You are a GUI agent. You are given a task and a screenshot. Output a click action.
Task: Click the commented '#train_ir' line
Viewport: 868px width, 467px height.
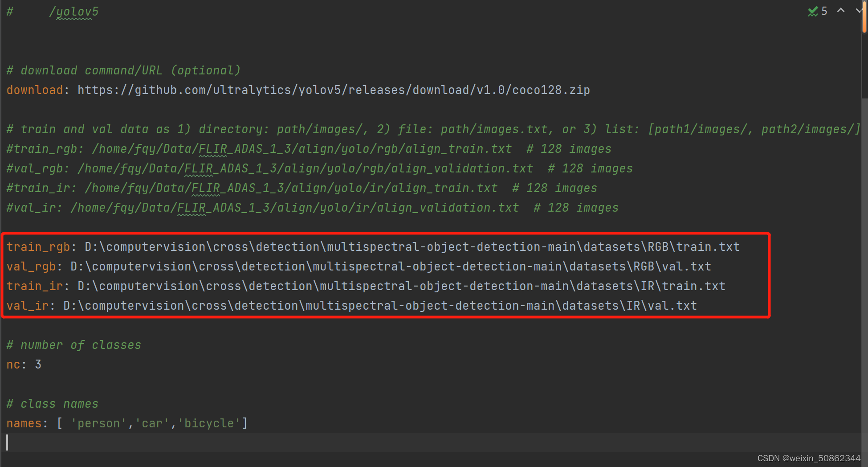[302, 188]
